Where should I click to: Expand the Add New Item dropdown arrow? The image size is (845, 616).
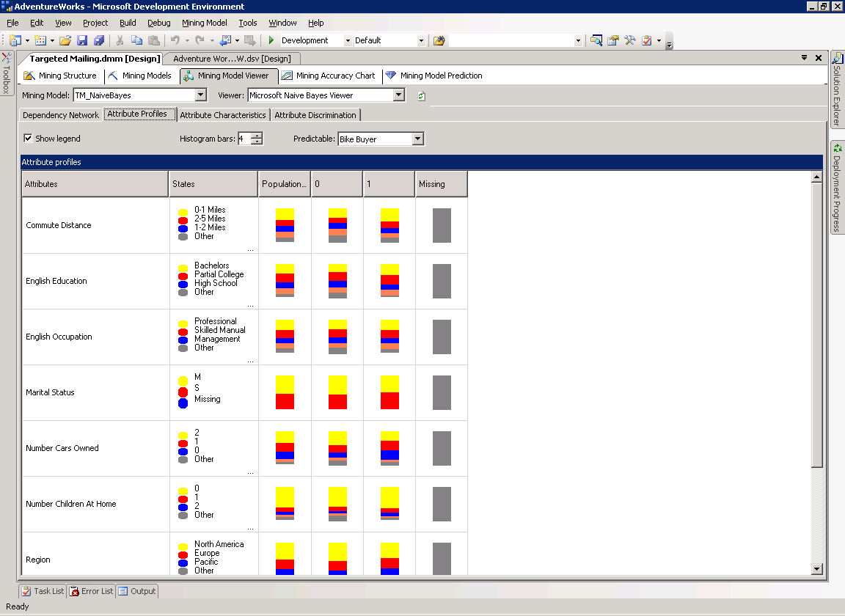pyautogui.click(x=52, y=40)
